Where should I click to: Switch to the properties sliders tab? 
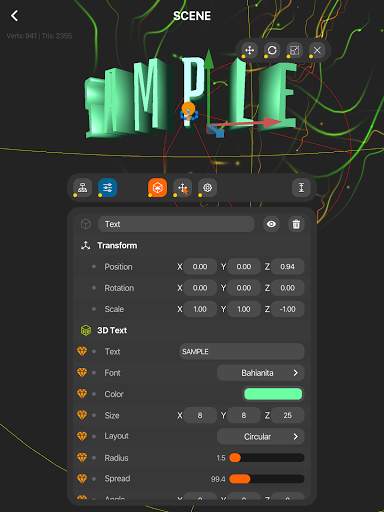[x=107, y=188]
